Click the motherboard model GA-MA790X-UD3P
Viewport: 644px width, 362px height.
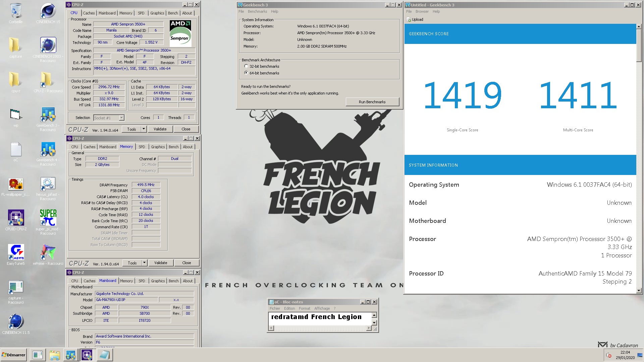(x=126, y=300)
